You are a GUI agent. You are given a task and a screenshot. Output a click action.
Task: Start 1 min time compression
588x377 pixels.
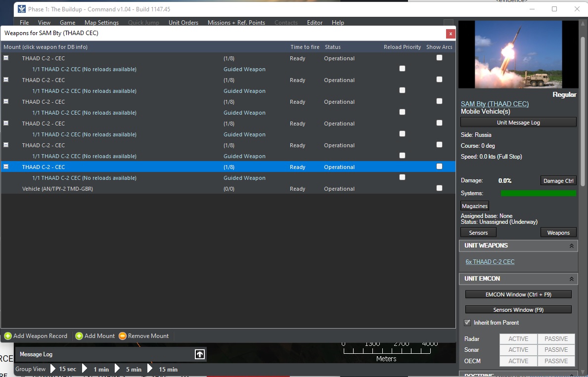[x=85, y=369]
